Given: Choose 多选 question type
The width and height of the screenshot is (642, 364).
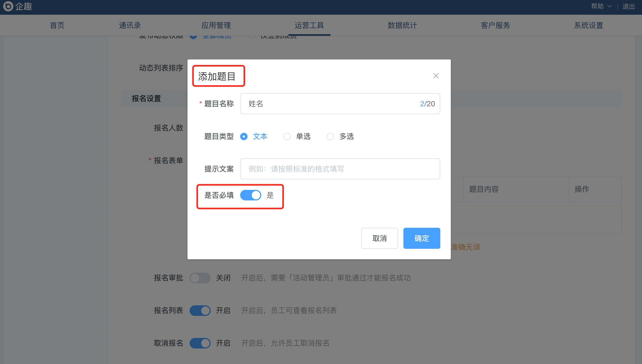Looking at the screenshot, I should (x=330, y=136).
